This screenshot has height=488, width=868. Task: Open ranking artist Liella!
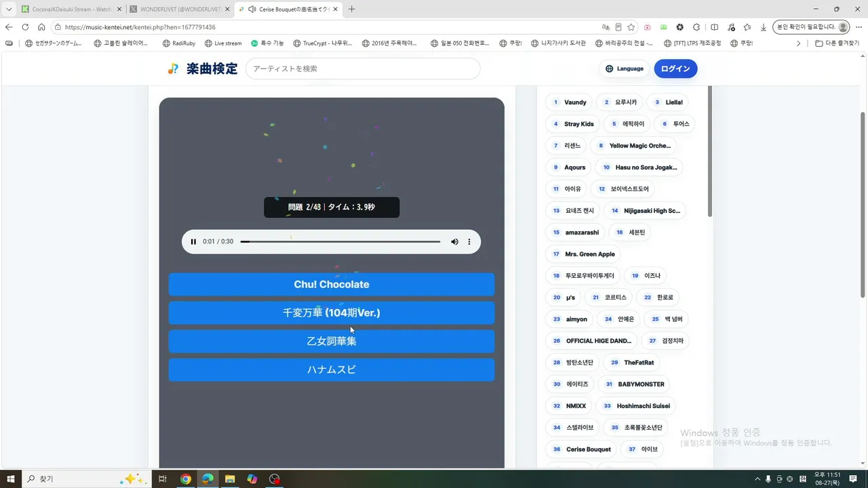click(x=668, y=102)
